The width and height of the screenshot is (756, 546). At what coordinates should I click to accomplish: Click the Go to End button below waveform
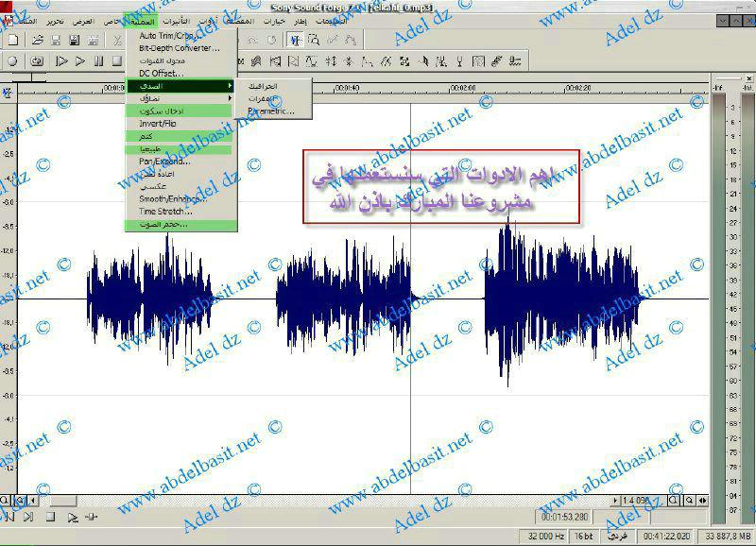click(28, 517)
